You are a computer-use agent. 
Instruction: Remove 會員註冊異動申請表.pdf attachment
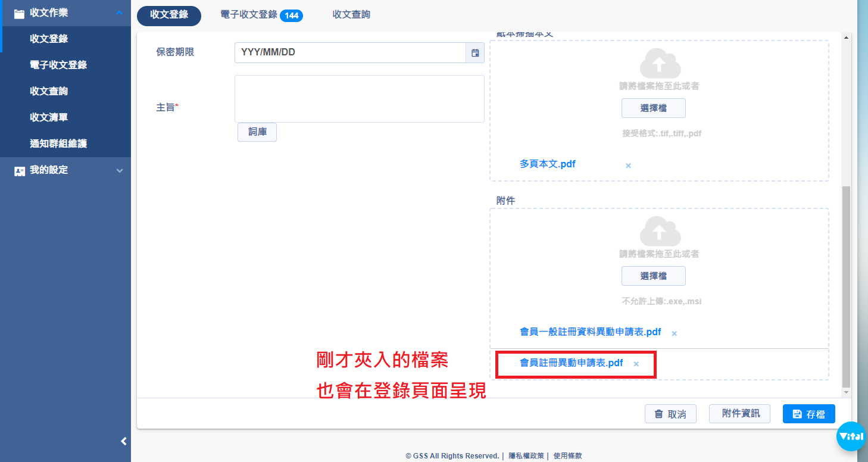point(636,364)
